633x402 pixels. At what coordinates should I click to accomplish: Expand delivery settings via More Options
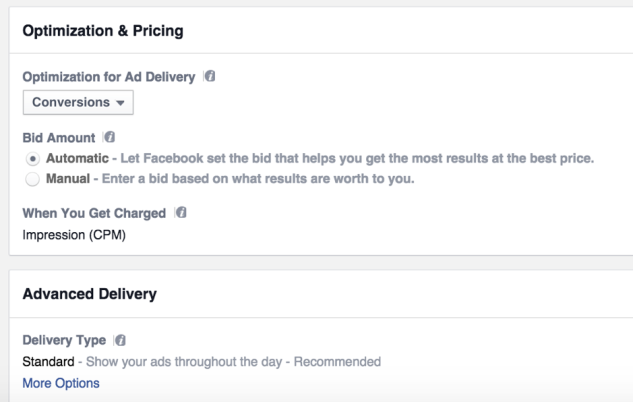(61, 383)
